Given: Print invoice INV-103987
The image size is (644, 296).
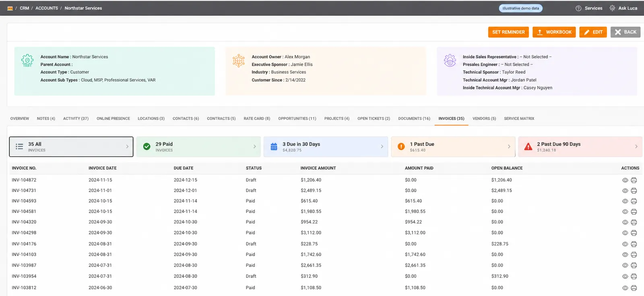Looking at the screenshot, I should (634, 266).
